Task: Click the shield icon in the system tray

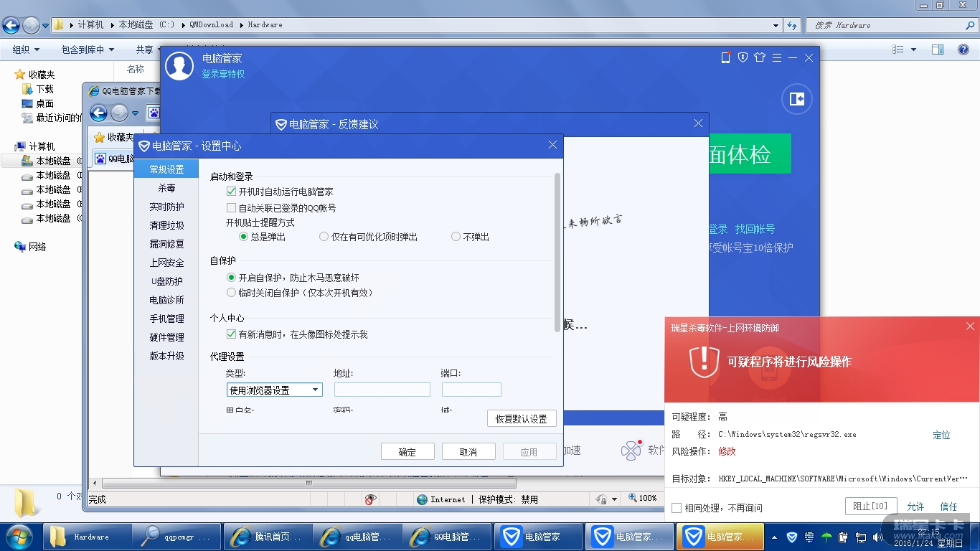Action: click(792, 537)
